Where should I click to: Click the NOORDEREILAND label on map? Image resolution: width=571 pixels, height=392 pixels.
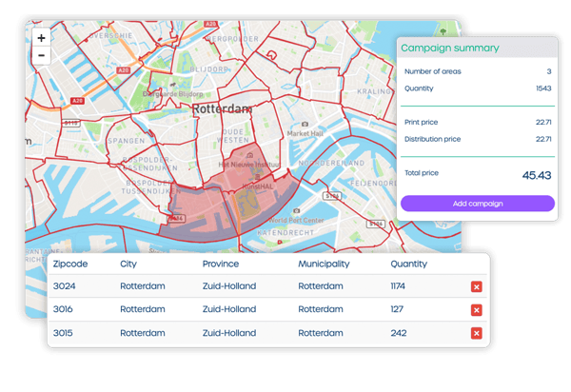click(331, 163)
